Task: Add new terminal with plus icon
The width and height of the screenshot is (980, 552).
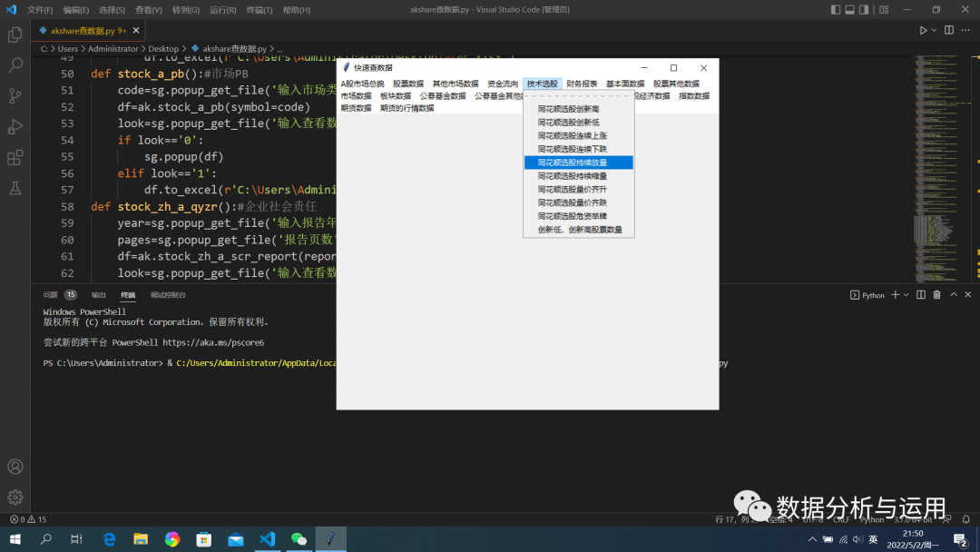Action: point(895,294)
